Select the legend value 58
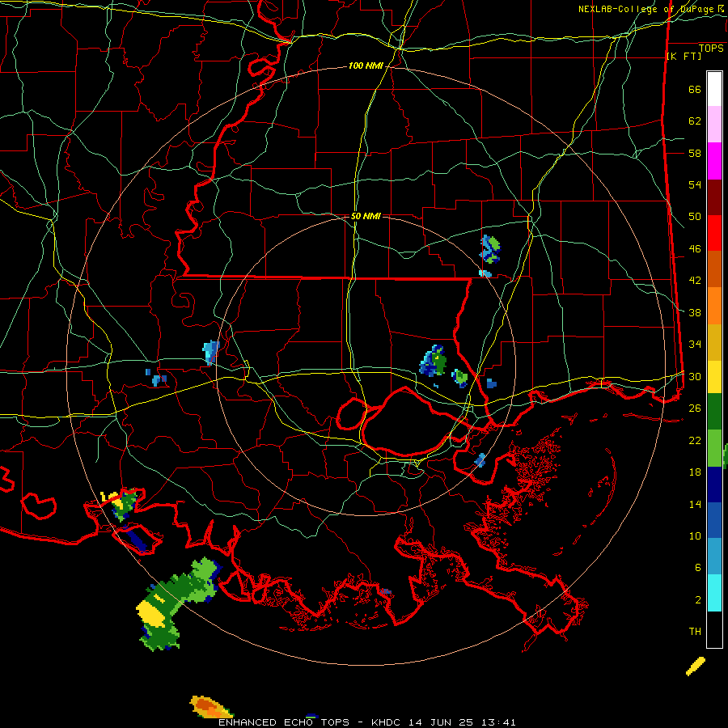The image size is (728, 728). tap(695, 153)
